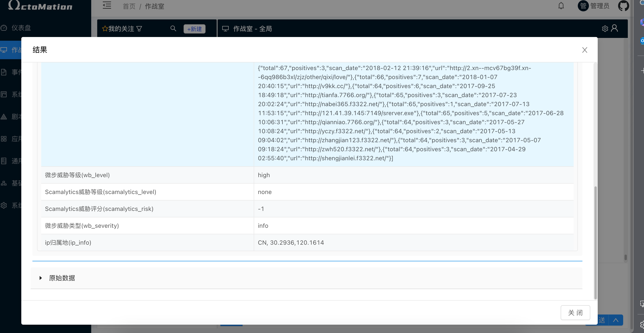This screenshot has height=333, width=644.
Task: Click the search magnifier icon
Action: [x=173, y=28]
